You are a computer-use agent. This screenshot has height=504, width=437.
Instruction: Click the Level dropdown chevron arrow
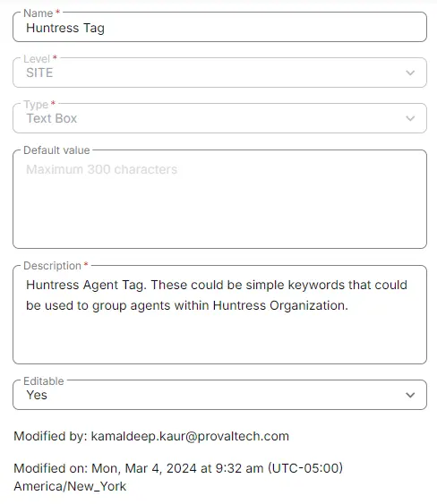(x=410, y=73)
